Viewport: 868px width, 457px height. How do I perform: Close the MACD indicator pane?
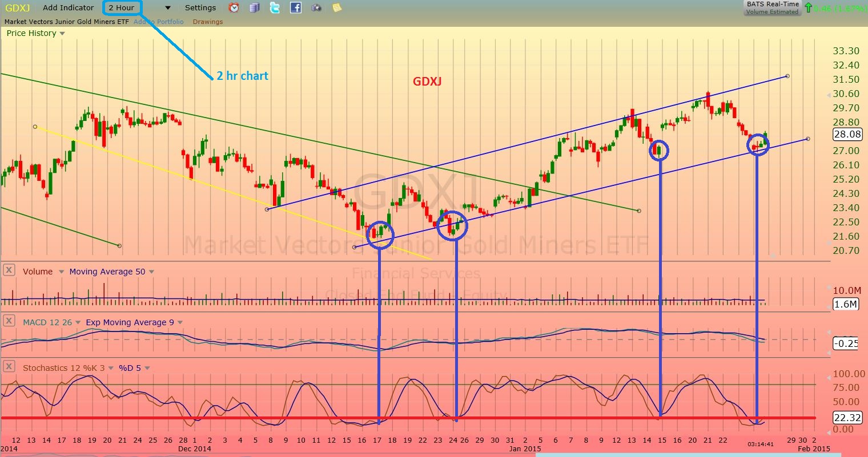[x=9, y=321]
